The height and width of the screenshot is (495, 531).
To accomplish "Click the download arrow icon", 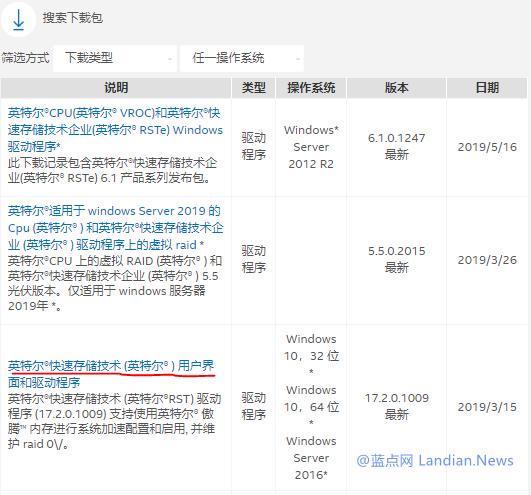I will coord(18,20).
